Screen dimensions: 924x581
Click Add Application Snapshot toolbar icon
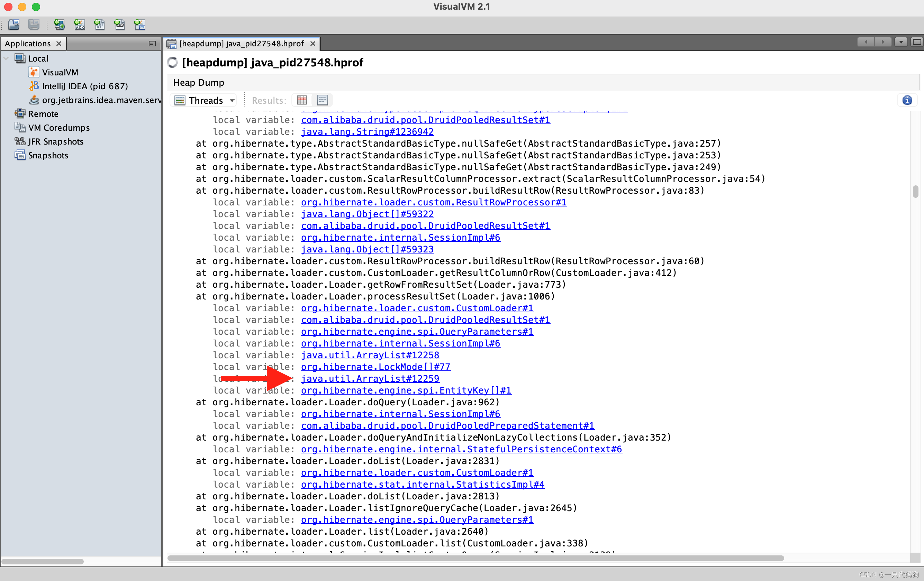(140, 25)
